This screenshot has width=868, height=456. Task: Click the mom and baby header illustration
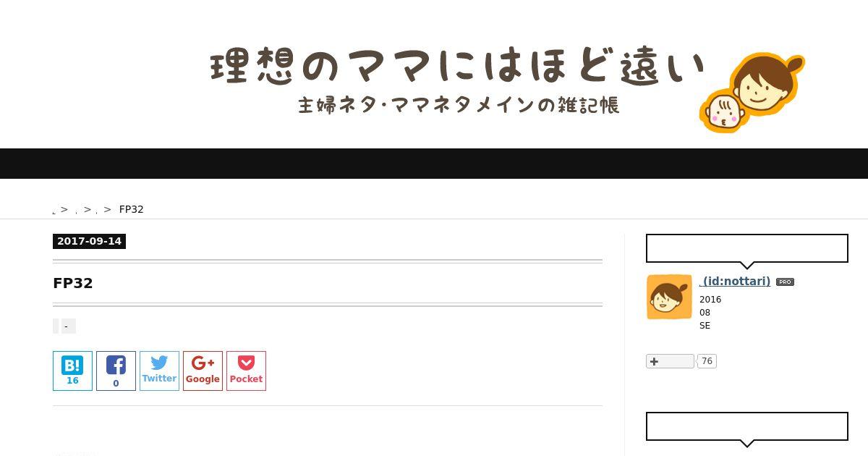(752, 92)
